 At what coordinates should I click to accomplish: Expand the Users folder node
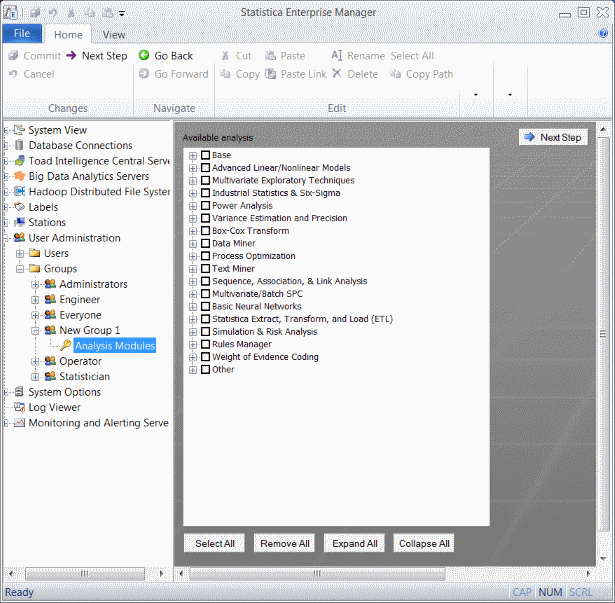(20, 253)
